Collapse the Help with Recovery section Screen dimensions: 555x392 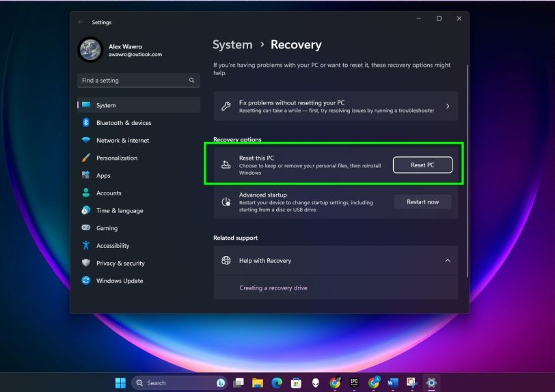[448, 260]
